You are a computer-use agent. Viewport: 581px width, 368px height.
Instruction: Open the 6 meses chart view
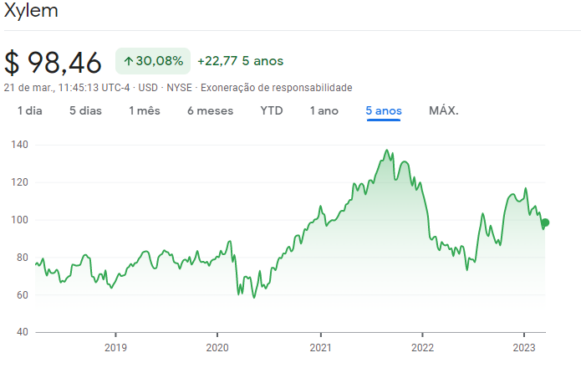click(x=210, y=111)
